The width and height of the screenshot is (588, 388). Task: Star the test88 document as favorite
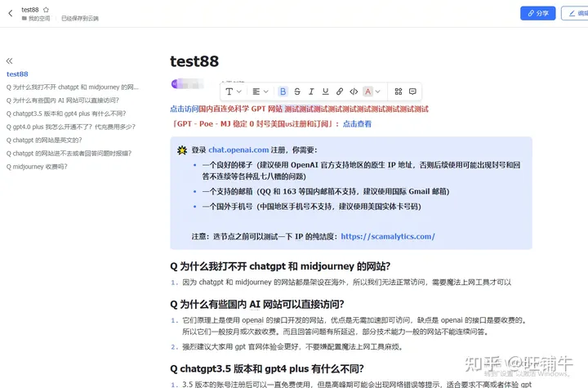pyautogui.click(x=46, y=9)
